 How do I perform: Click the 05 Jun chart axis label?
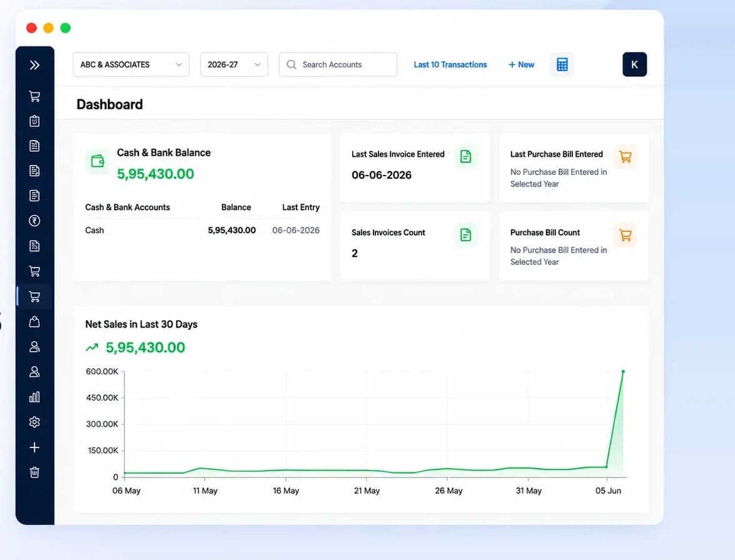(608, 491)
